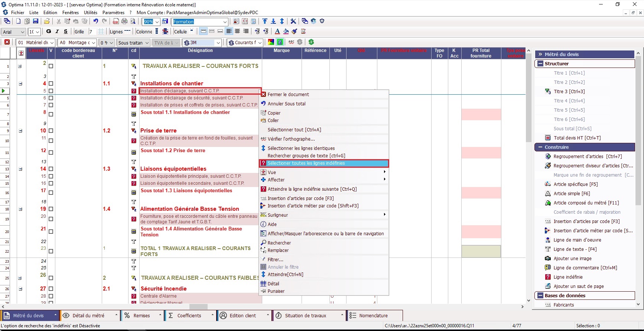Click the Ajouter une image camera icon
The image size is (644, 331).
tap(548, 259)
